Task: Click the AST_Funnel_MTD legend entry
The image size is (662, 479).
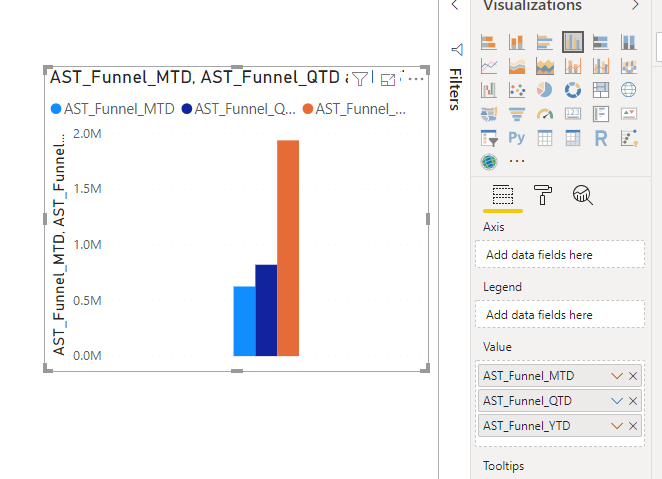Action: click(x=113, y=109)
